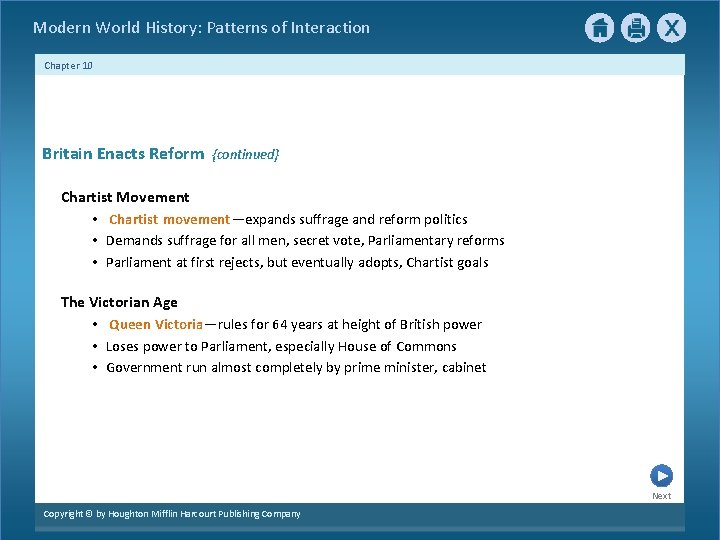Open the highlighted 'Queen Victoria' term
The height and width of the screenshot is (540, 720).
tap(156, 325)
